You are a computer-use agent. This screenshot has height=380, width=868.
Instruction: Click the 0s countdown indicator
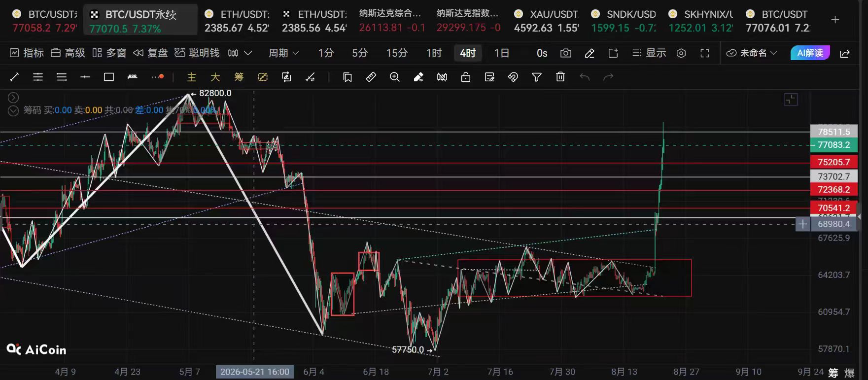click(542, 53)
